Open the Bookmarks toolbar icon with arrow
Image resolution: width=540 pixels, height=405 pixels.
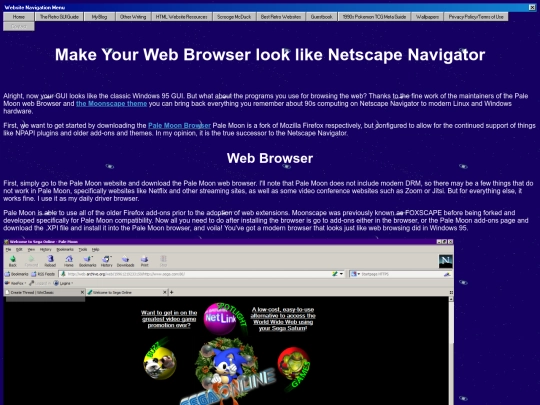coord(87,259)
